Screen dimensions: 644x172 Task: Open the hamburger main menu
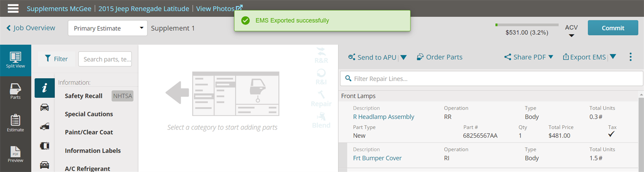pyautogui.click(x=13, y=8)
